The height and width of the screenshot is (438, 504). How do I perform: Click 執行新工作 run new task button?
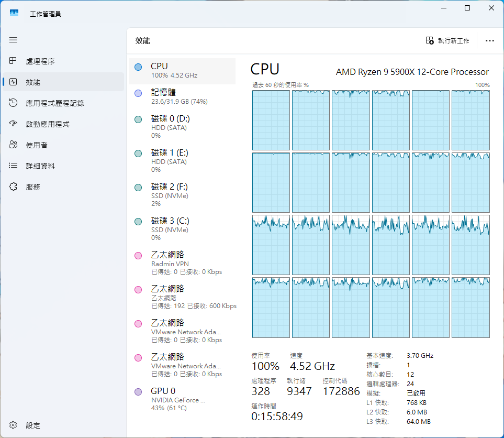(x=447, y=40)
